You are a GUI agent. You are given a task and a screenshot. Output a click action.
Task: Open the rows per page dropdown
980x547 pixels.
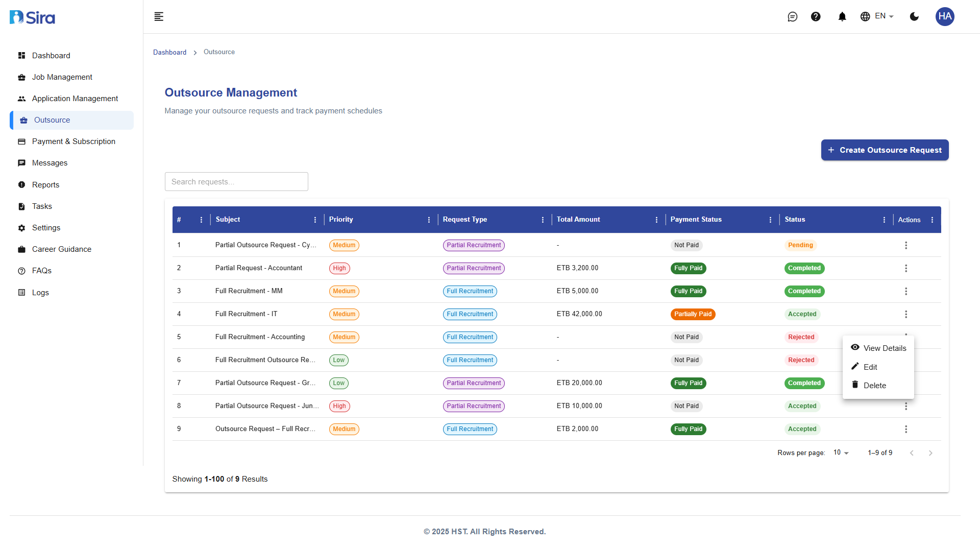point(841,453)
